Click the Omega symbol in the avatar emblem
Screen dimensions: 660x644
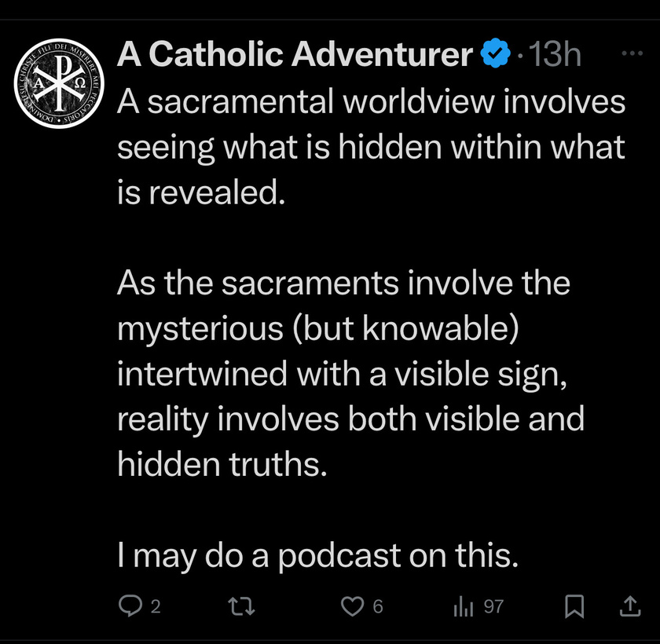pos(79,83)
